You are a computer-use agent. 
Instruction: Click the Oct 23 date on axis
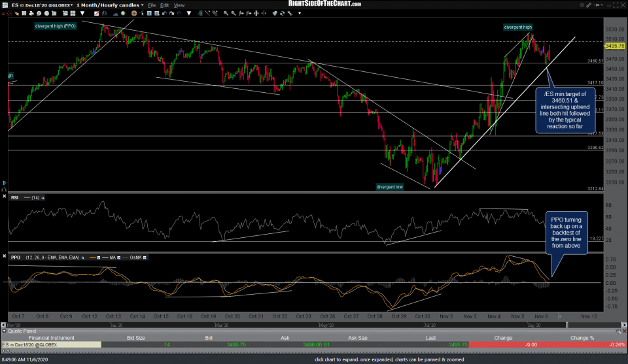[x=304, y=316]
